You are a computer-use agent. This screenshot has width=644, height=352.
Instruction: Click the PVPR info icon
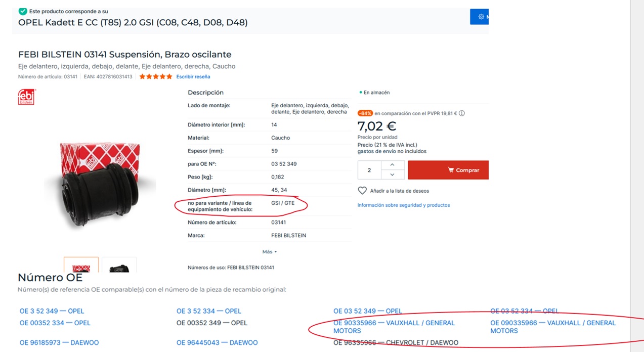(462, 114)
